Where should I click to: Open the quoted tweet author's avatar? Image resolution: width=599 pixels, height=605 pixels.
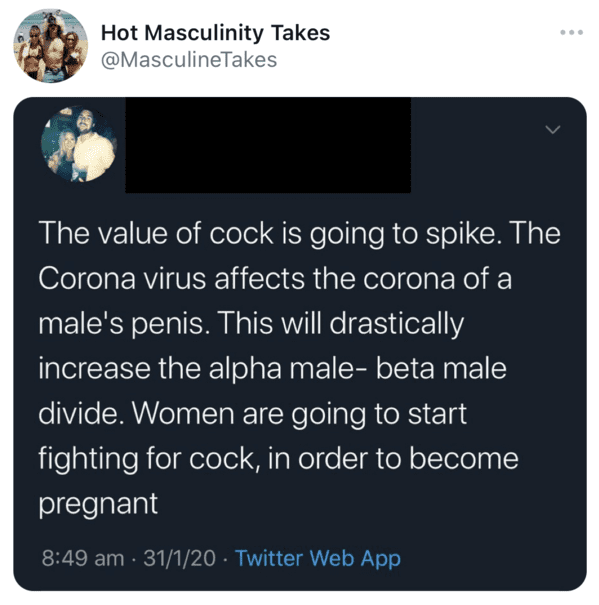pyautogui.click(x=79, y=144)
